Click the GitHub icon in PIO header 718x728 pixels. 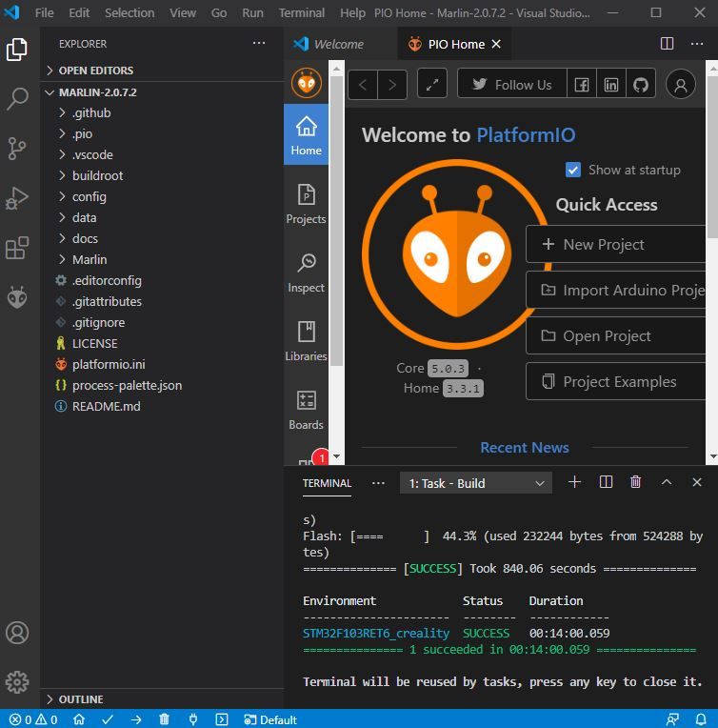click(641, 85)
